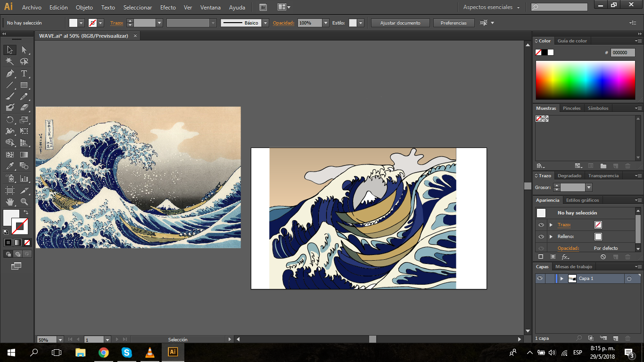The height and width of the screenshot is (362, 644).
Task: Select the Column Graph tool
Action: coord(24,179)
